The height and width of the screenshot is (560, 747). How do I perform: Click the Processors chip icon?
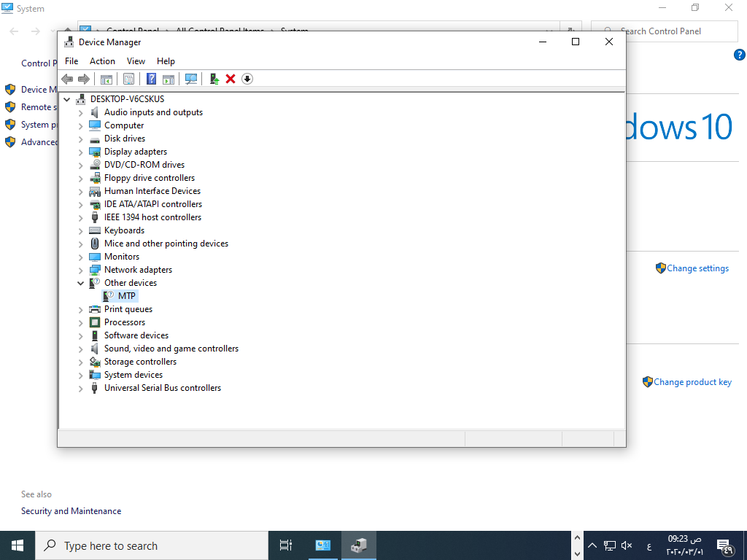(x=95, y=322)
